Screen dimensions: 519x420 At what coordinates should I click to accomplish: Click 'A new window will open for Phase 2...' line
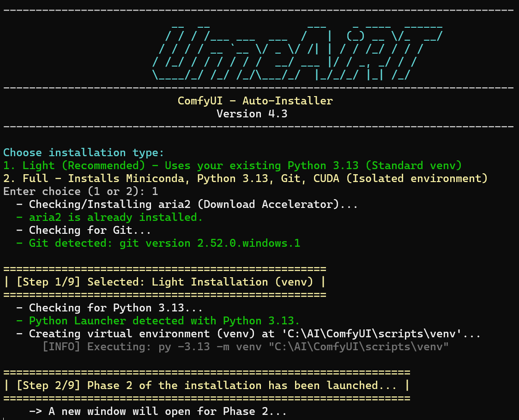[158, 411]
